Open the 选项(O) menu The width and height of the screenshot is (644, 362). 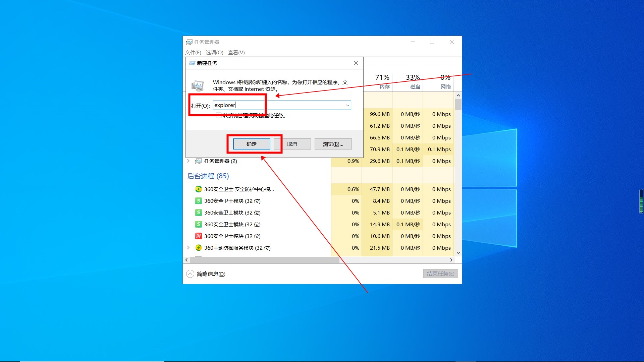click(x=214, y=53)
